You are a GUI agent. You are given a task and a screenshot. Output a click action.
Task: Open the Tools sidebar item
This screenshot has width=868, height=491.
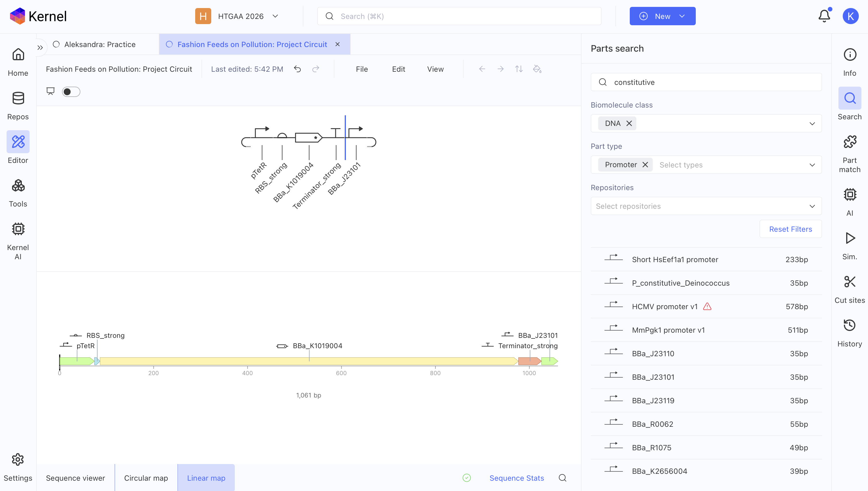coord(18,194)
